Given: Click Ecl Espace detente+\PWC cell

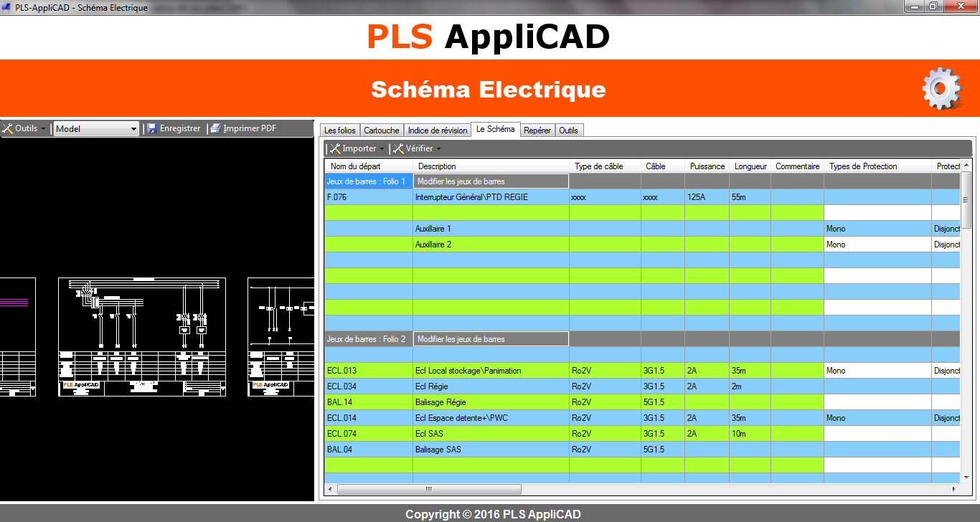Looking at the screenshot, I should (491, 418).
